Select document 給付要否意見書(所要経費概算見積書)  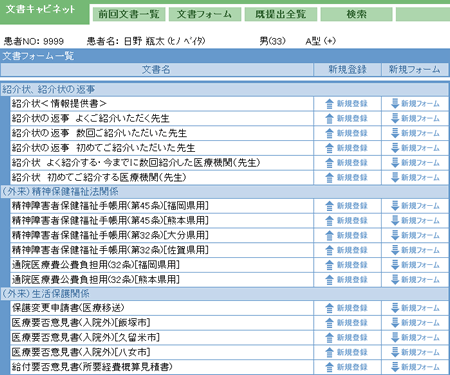92,367
